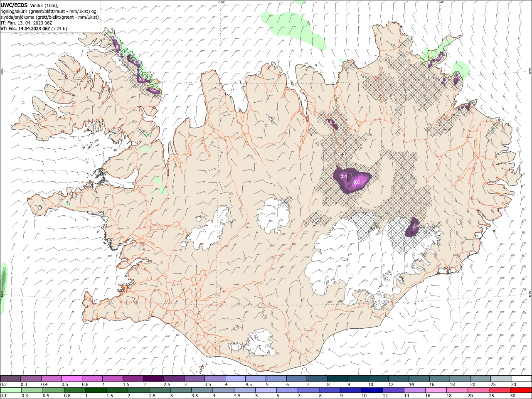Select the upper legend swatch labeled 0.3

click(x=31, y=379)
